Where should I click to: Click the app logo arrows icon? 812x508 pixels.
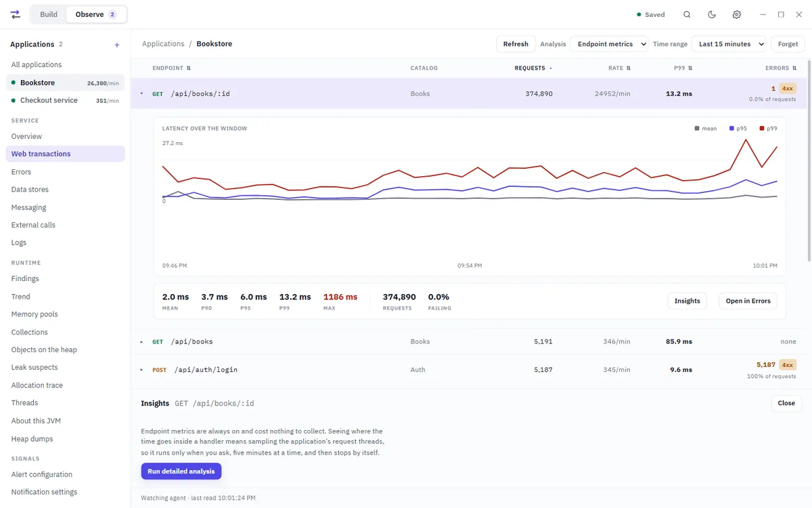[x=16, y=14]
